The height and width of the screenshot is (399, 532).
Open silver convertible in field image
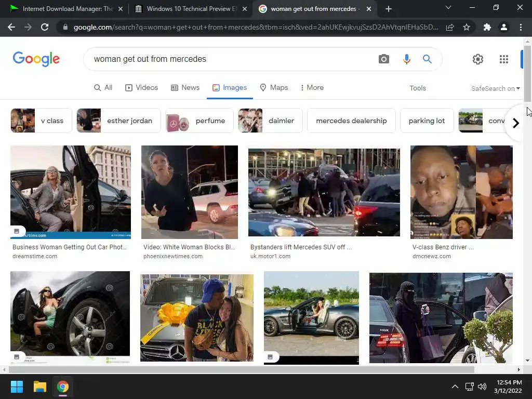click(311, 317)
